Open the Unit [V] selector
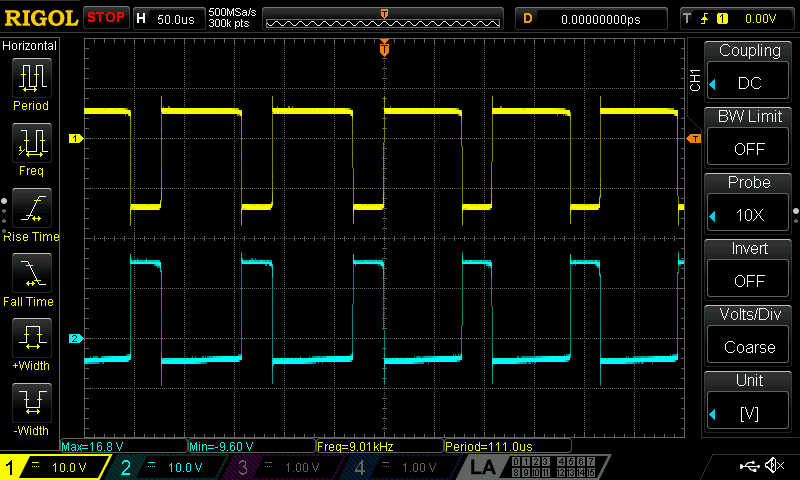This screenshot has width=800, height=480. [x=749, y=401]
